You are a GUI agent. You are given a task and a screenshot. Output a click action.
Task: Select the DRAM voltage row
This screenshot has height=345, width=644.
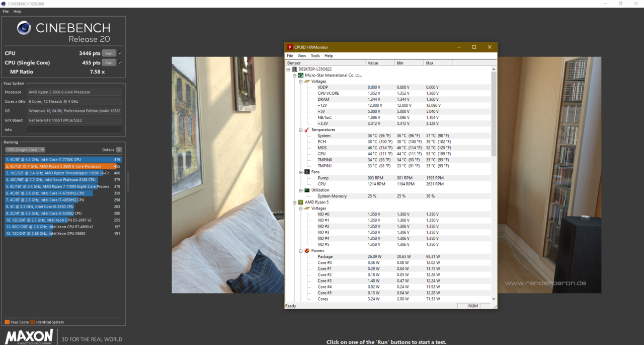click(388, 99)
